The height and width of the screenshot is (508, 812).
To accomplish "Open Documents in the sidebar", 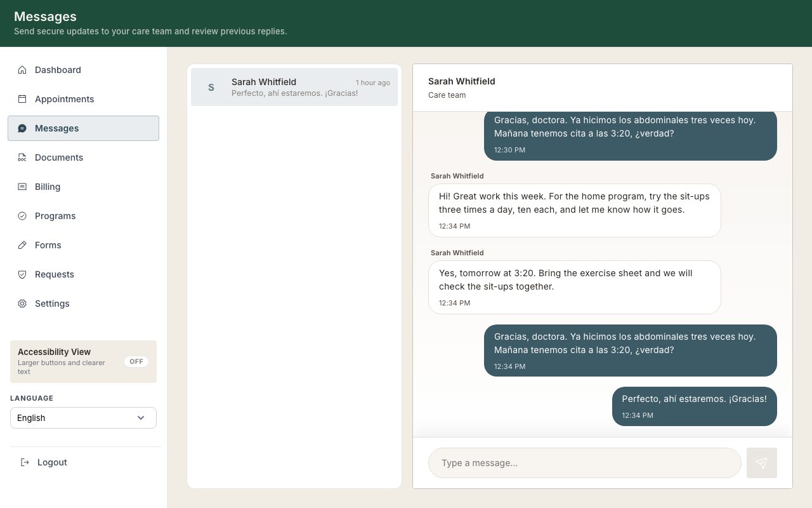I will (x=83, y=157).
